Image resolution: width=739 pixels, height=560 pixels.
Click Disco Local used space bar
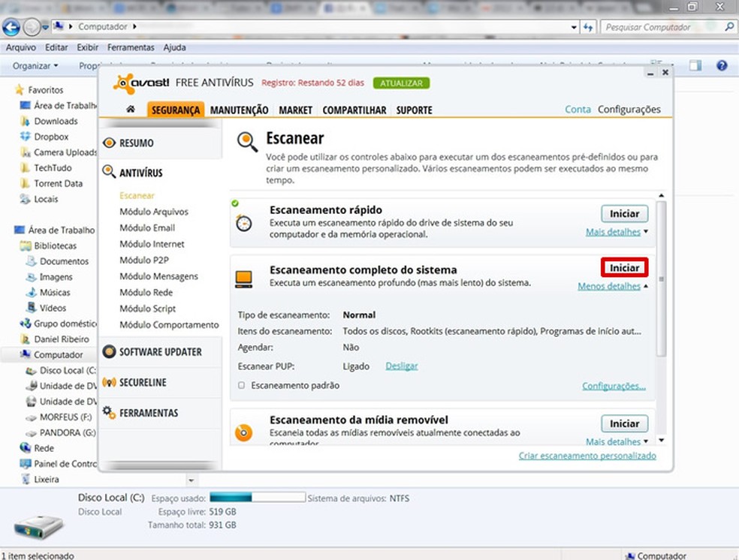point(258,498)
